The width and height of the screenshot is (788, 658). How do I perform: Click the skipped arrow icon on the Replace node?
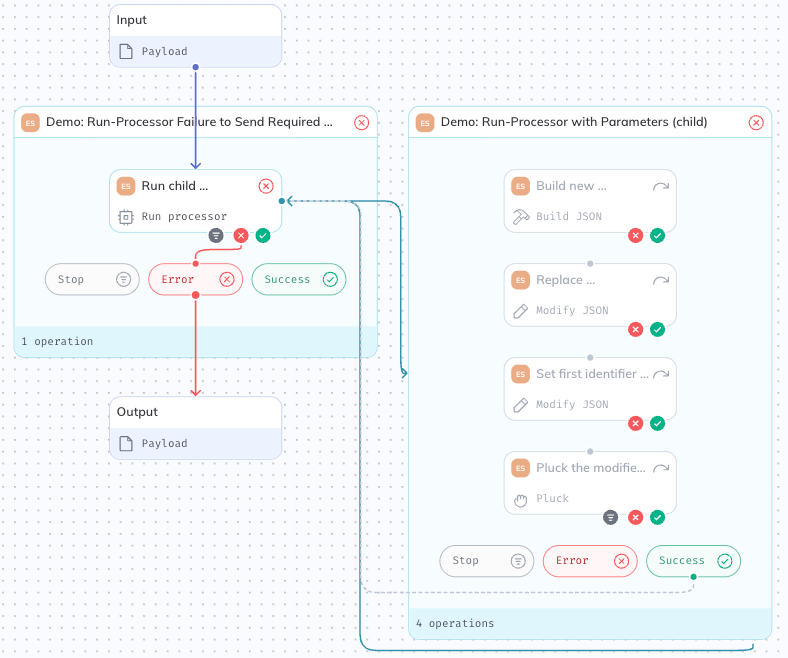point(661,280)
